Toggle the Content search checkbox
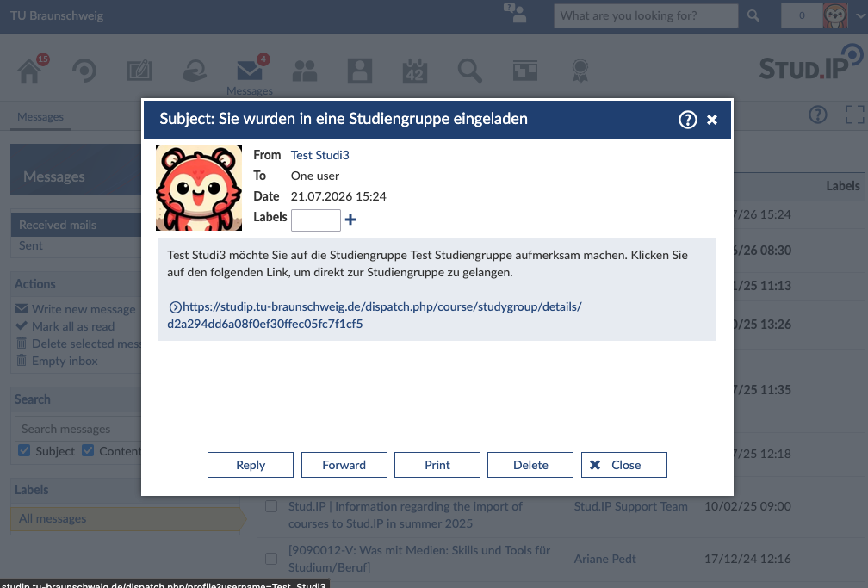 tap(88, 450)
